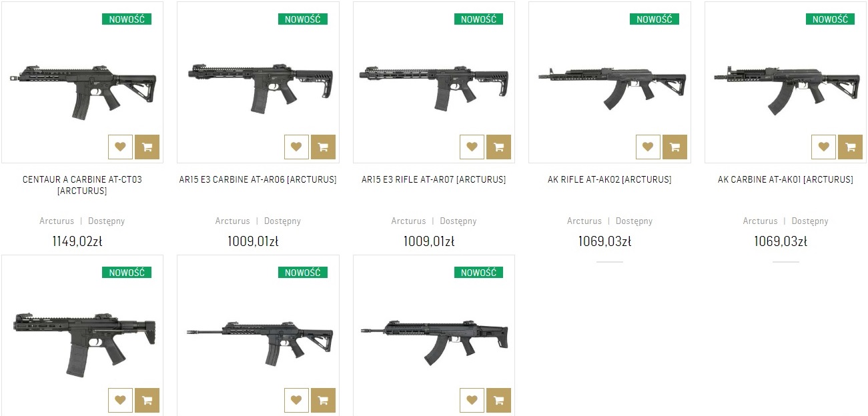The width and height of the screenshot is (868, 416).
Task: Click NOWOŚĆ badge on AK Rifle AT-AK02
Action: point(654,19)
